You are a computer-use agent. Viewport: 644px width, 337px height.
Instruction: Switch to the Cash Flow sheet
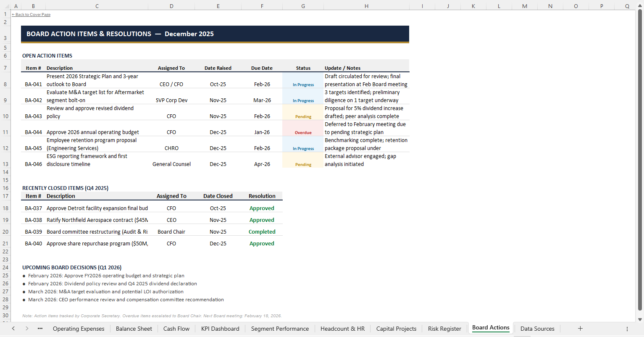[176, 329]
